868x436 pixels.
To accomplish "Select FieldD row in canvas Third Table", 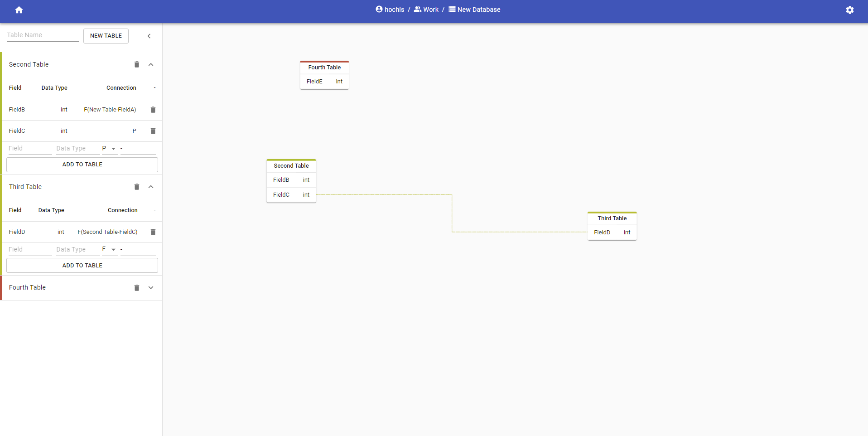I will (x=612, y=233).
